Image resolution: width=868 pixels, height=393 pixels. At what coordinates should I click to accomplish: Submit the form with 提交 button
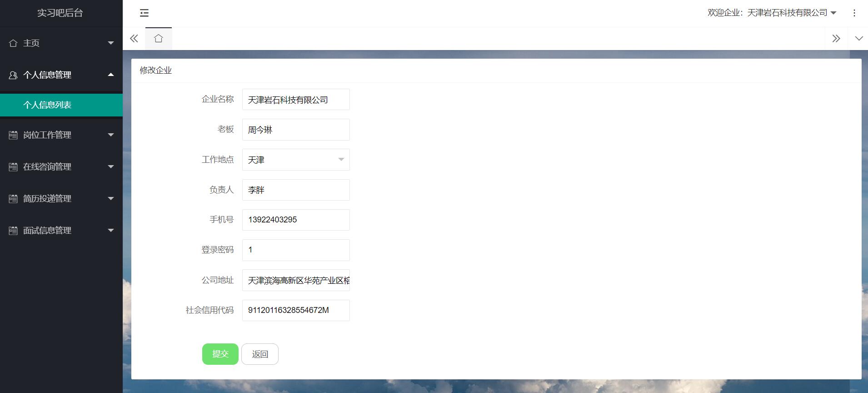click(220, 354)
